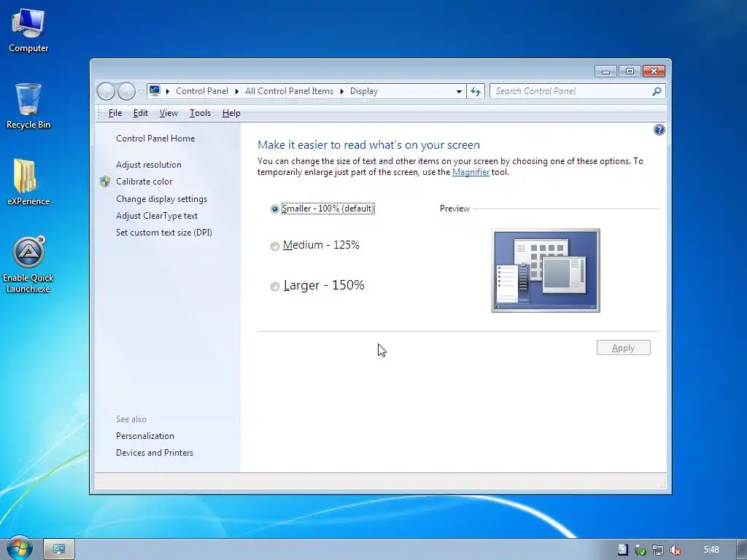The image size is (747, 560).
Task: Open the Computer desktop icon
Action: tap(28, 31)
